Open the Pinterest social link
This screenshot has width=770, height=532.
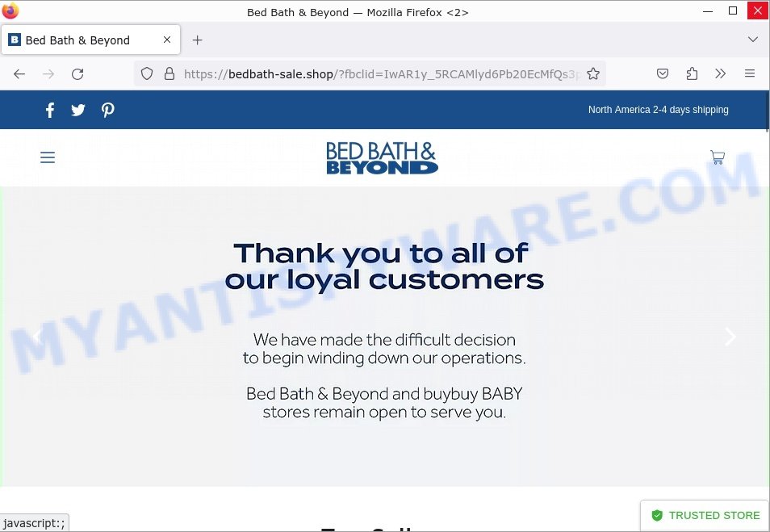click(x=108, y=110)
